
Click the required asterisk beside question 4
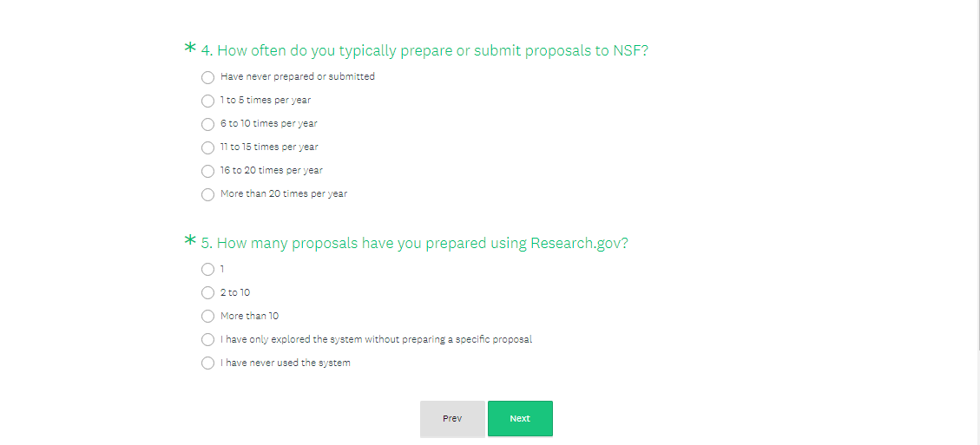pos(190,49)
